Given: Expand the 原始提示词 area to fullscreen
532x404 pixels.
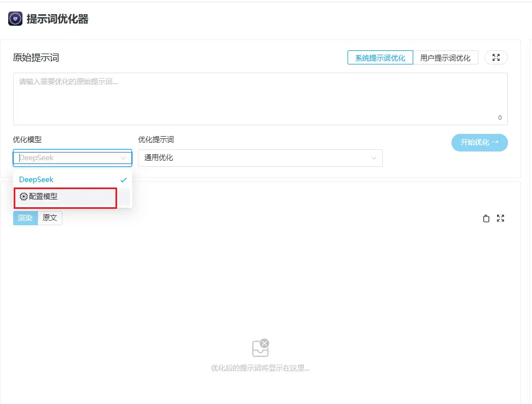Looking at the screenshot, I should click(495, 57).
